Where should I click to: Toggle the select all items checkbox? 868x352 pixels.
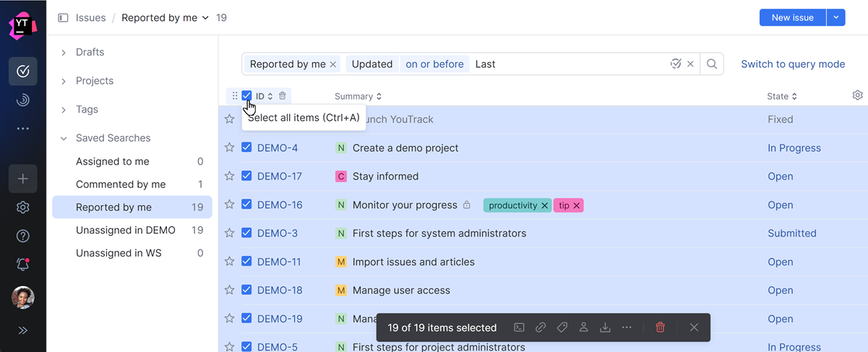click(246, 95)
